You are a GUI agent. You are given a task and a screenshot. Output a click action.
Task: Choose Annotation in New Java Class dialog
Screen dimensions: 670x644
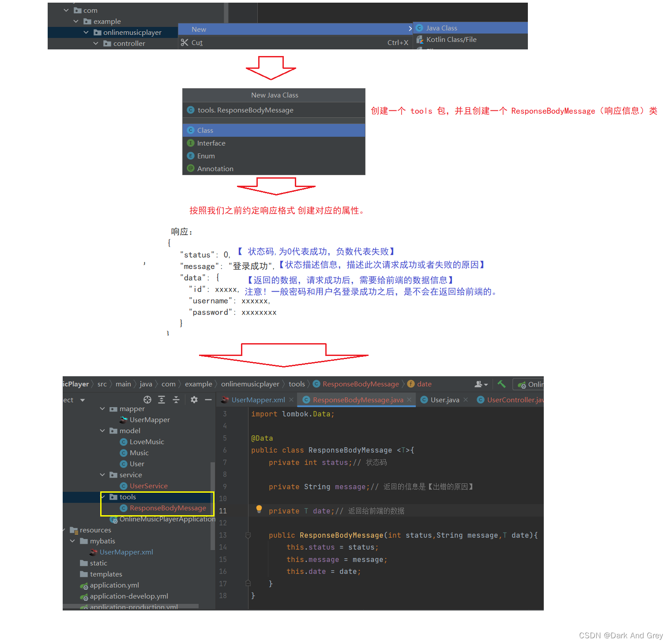coord(274,169)
